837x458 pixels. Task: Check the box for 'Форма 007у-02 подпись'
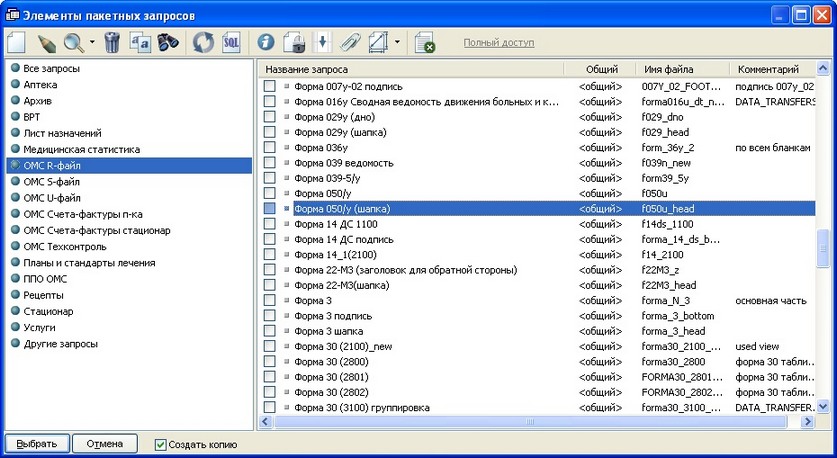pos(270,86)
